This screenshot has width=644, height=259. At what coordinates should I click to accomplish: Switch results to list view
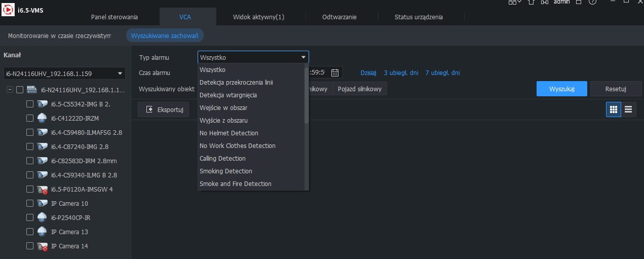point(629,109)
